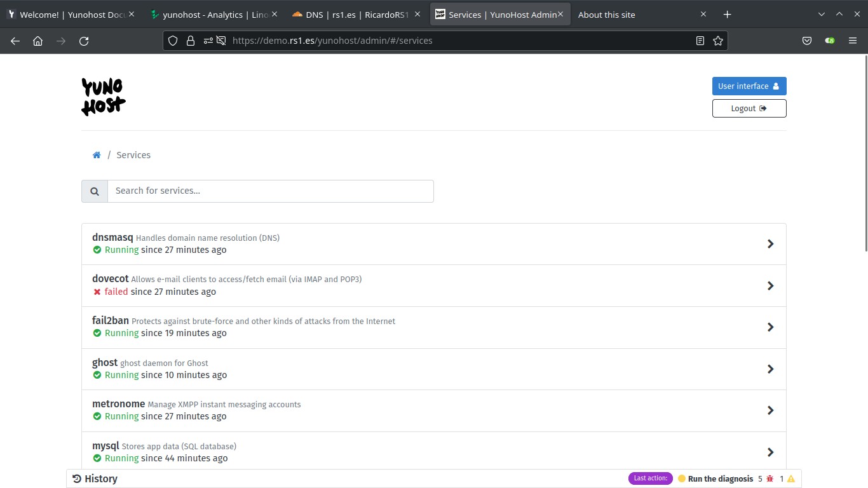The image size is (868, 488).
Task: Open the ghost service chevron
Action: tap(770, 369)
